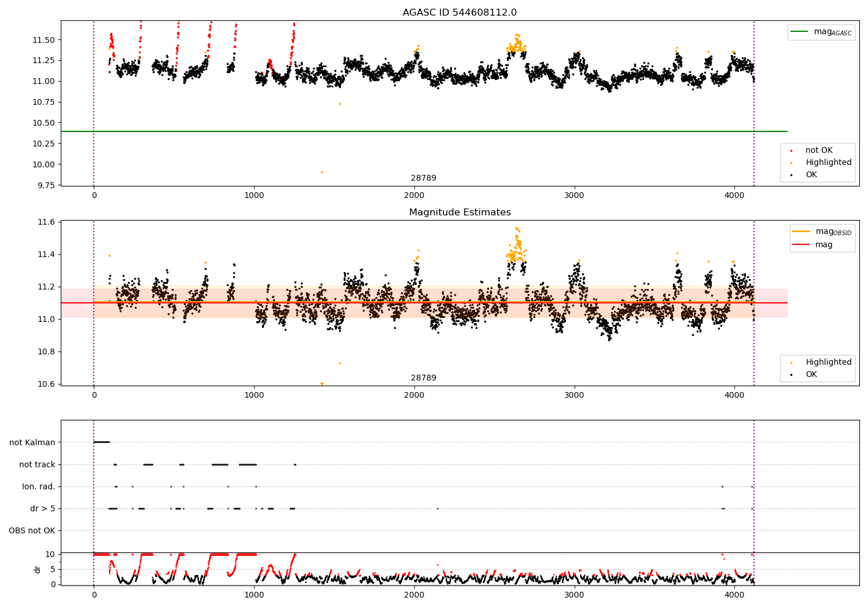The image size is (868, 608).
Task: Click the green AGASC magnitude line in the top plot
Action: pyautogui.click(x=424, y=131)
